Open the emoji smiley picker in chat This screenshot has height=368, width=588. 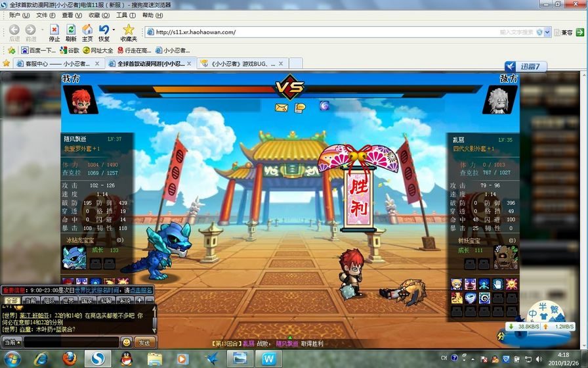(x=127, y=342)
